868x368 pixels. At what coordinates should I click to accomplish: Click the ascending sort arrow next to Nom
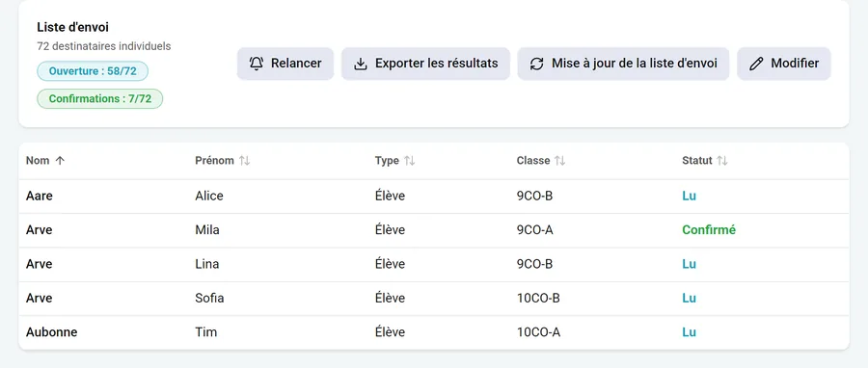pos(61,161)
